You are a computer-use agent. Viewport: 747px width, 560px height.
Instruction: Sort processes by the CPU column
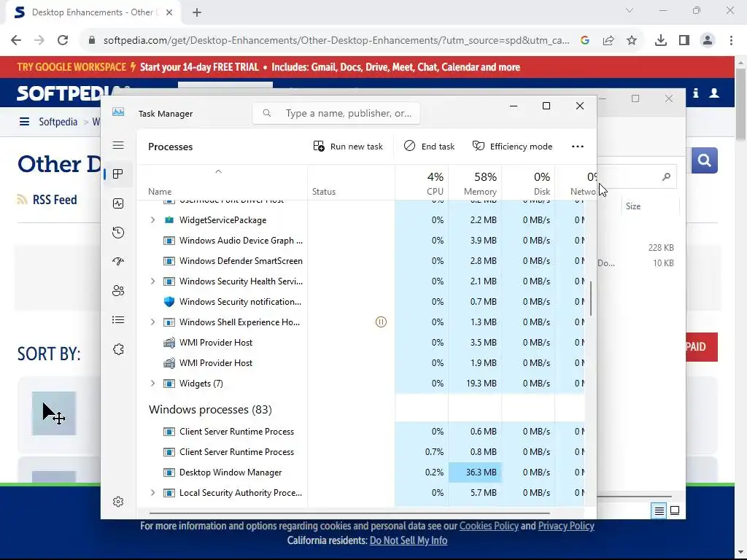tap(422, 183)
